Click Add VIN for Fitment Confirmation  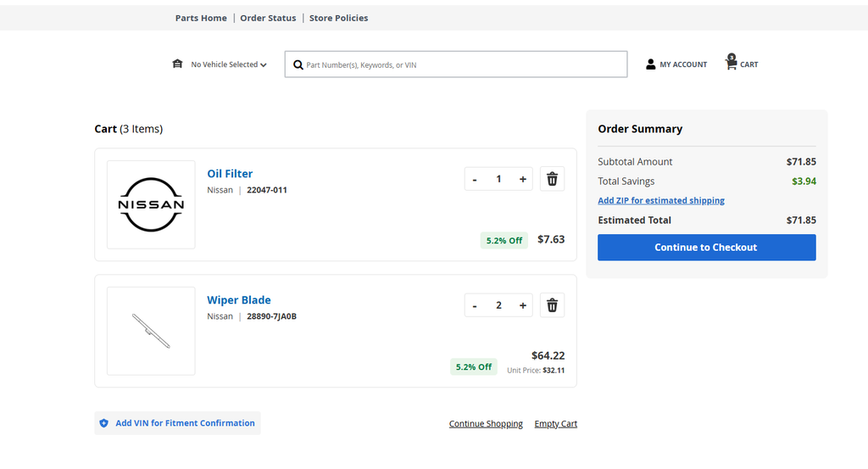pos(177,423)
